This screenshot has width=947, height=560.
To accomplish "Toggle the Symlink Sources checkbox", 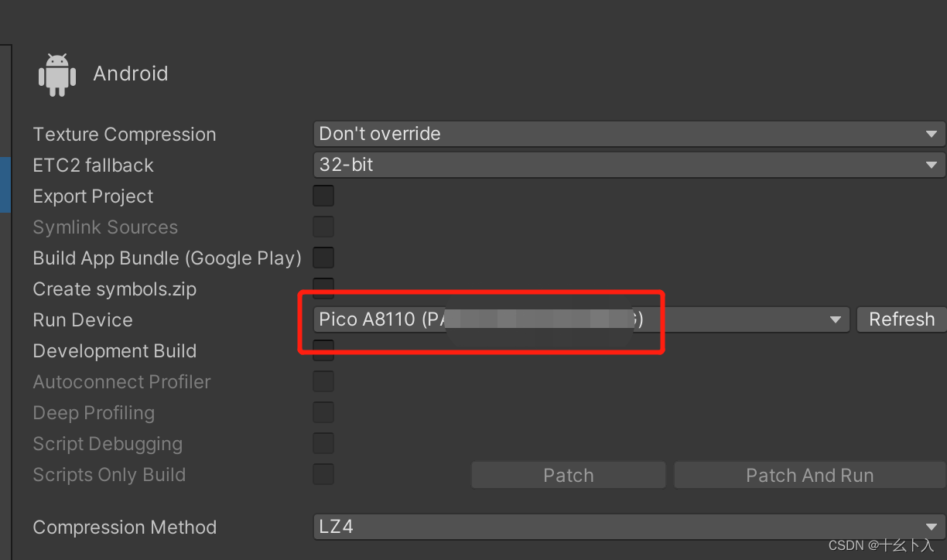I will tap(323, 227).
